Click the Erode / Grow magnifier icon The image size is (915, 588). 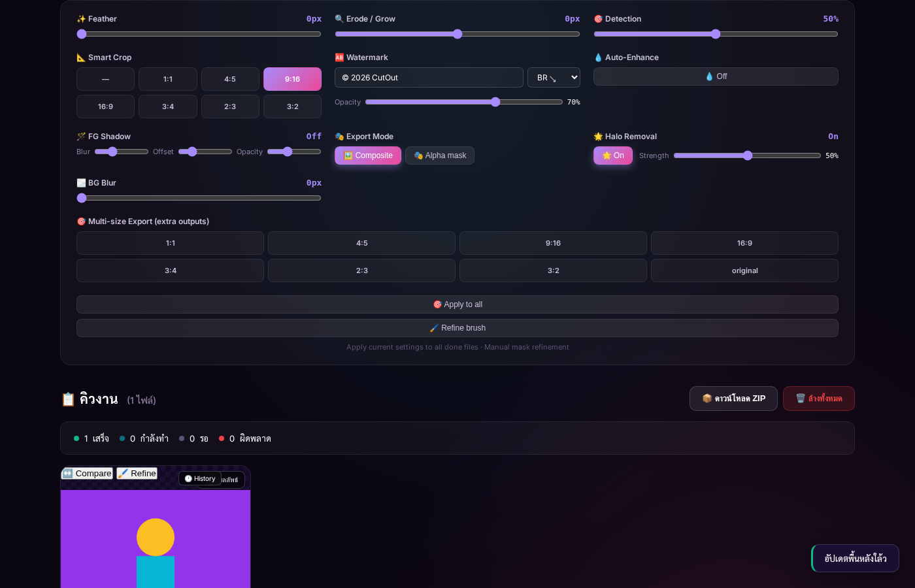click(339, 19)
